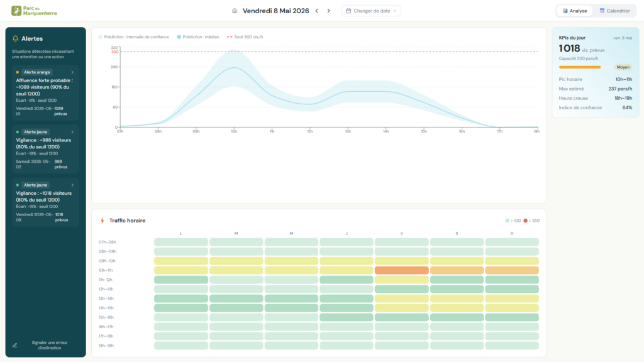Click the Parc du Marquenterre logo
This screenshot has width=644, height=362.
tap(34, 11)
